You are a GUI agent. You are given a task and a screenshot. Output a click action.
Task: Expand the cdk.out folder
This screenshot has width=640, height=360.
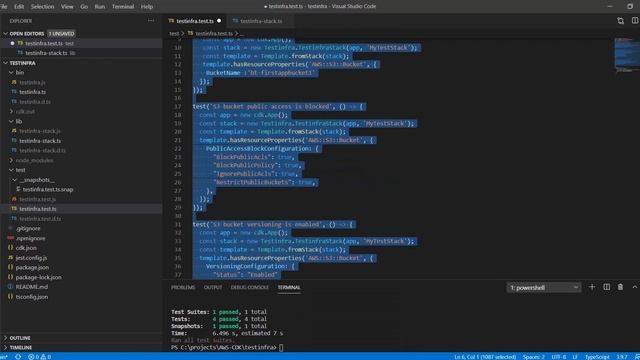point(11,111)
